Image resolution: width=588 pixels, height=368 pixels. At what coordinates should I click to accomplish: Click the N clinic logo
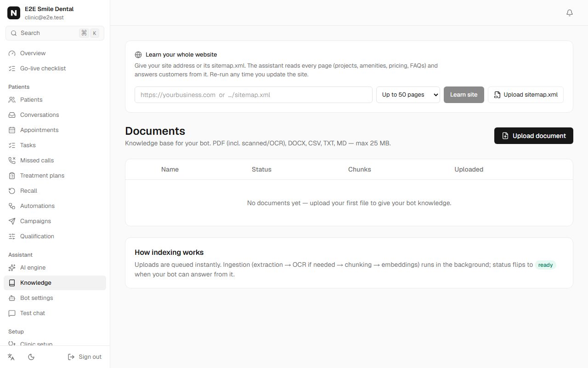pyautogui.click(x=14, y=13)
